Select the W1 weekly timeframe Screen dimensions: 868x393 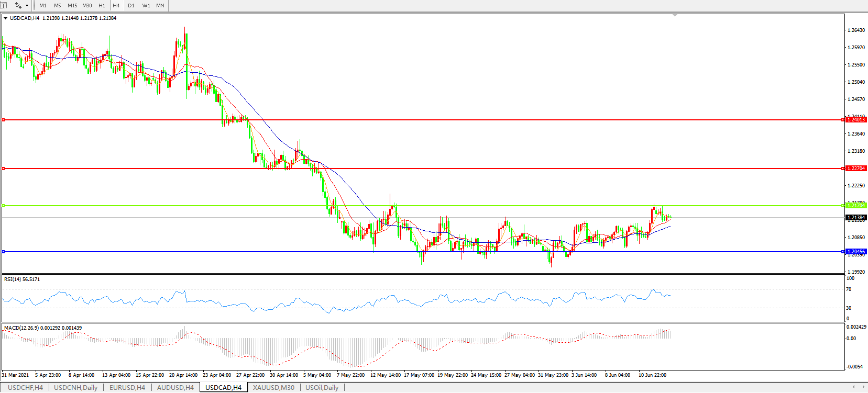(x=146, y=6)
